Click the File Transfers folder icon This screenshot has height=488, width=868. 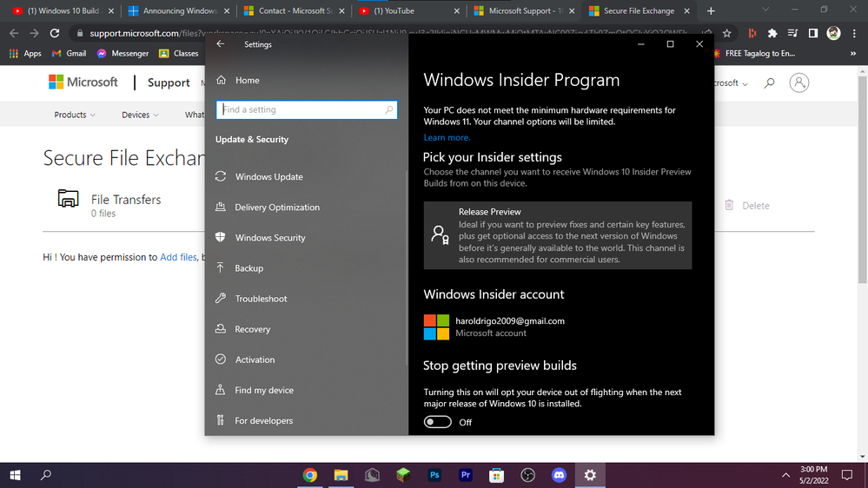(68, 199)
